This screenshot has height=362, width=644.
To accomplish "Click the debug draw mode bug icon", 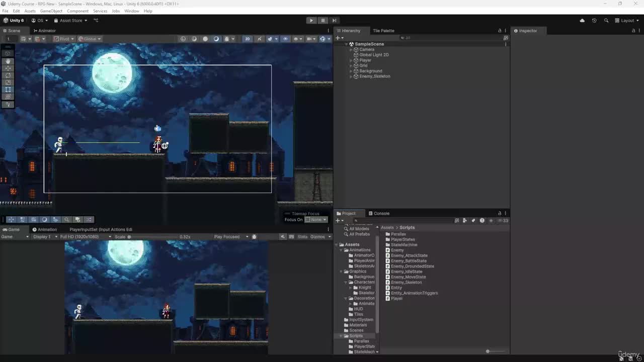I will 227,39.
